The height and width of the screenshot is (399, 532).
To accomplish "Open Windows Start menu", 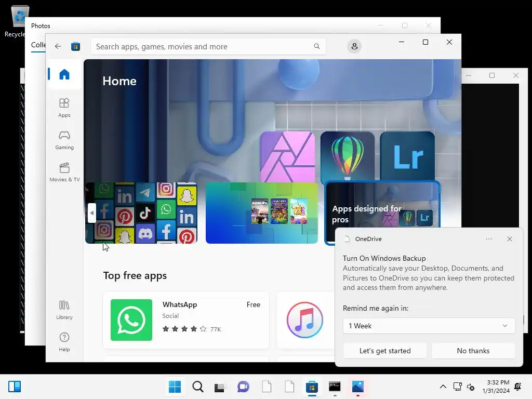I will pos(175,387).
